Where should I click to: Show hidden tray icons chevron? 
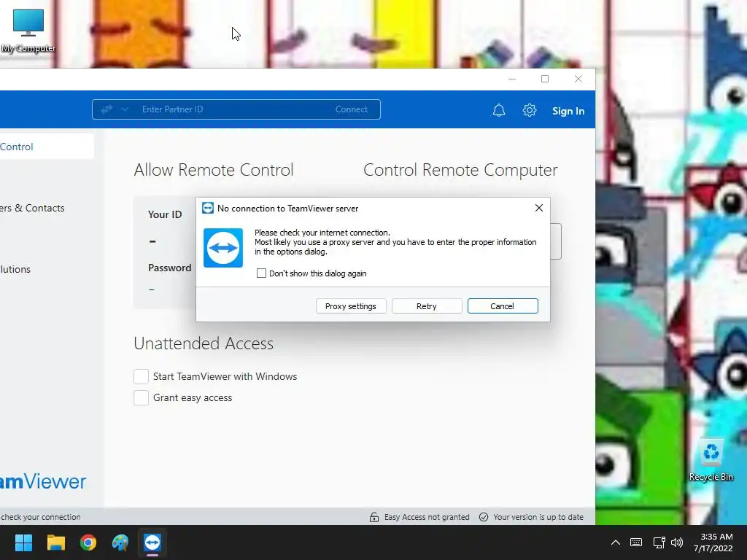(x=616, y=542)
